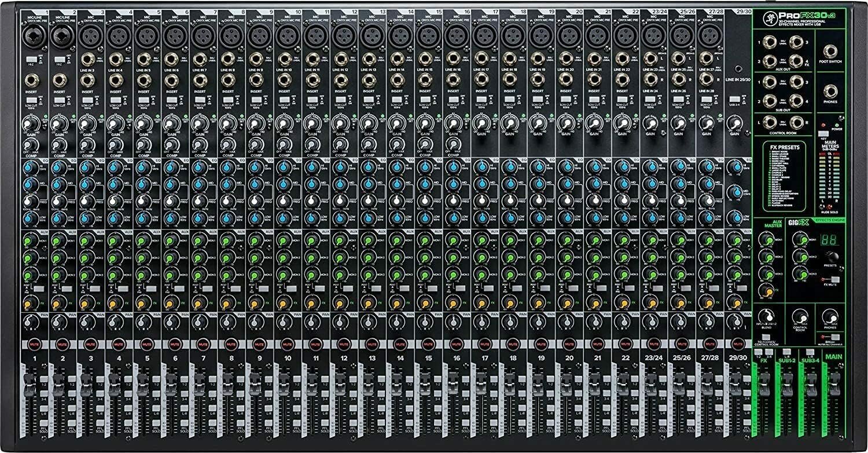Adjust the CONTROL ROOM level knob
The image size is (868, 453).
click(x=801, y=317)
